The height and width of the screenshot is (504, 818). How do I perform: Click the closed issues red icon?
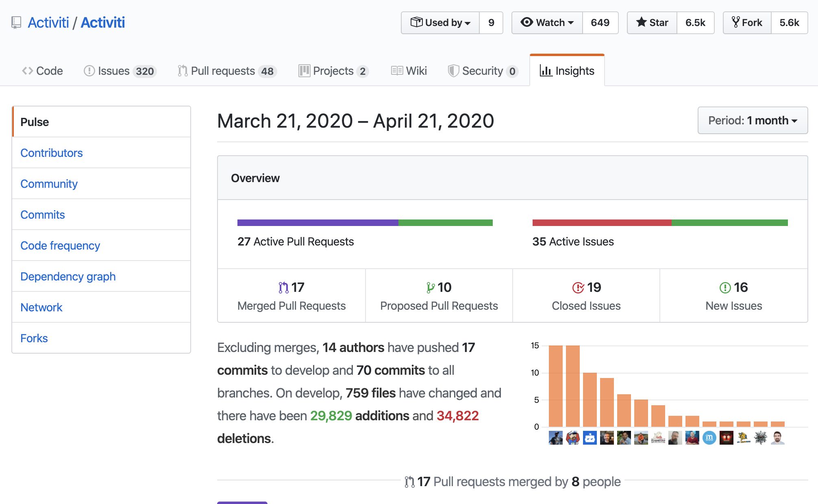click(578, 288)
